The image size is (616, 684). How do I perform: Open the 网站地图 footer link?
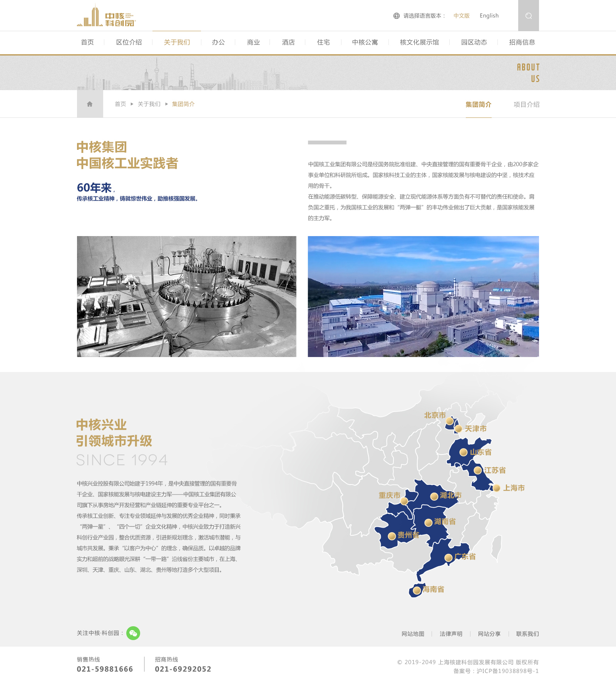click(413, 634)
